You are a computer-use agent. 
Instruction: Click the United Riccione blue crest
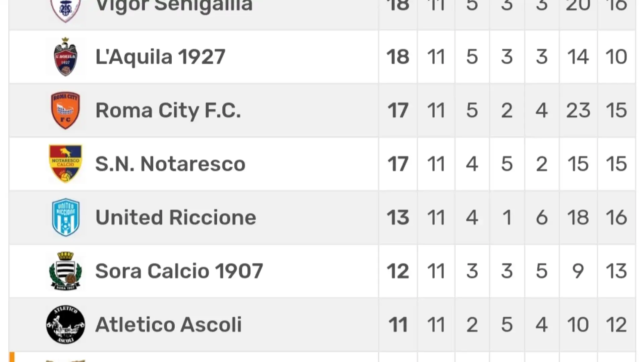click(x=66, y=218)
